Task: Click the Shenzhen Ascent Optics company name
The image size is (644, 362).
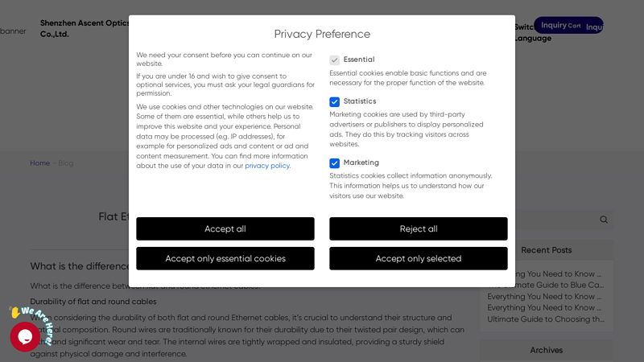Action: [x=85, y=29]
